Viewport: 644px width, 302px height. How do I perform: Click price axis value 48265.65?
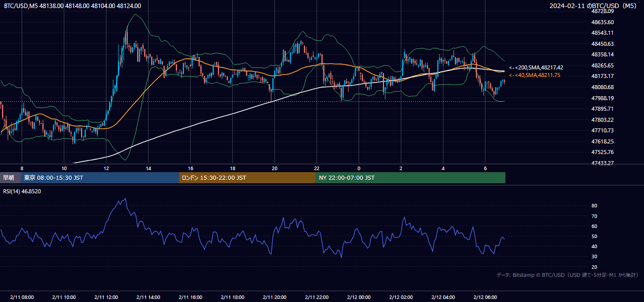[x=603, y=65]
